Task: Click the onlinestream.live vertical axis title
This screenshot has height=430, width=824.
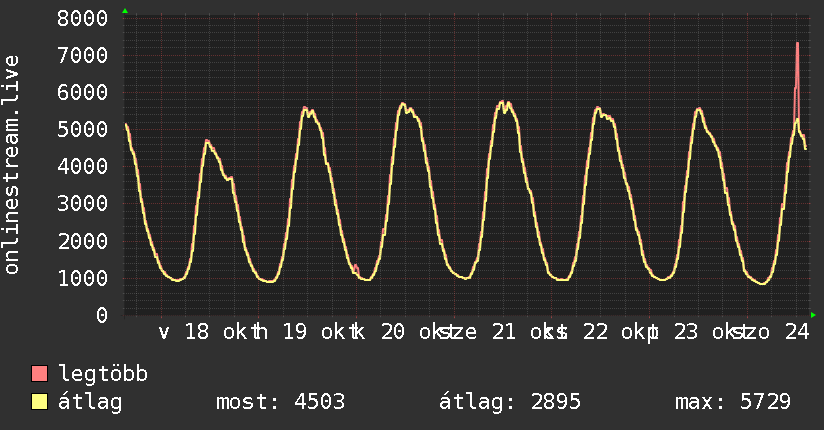Action: (12, 165)
